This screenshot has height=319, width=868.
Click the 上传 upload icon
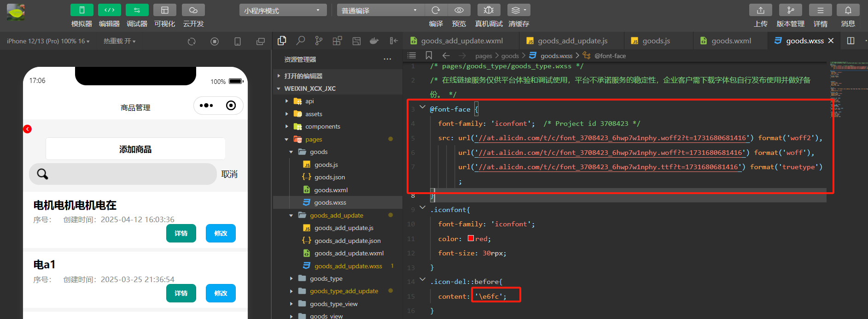761,10
